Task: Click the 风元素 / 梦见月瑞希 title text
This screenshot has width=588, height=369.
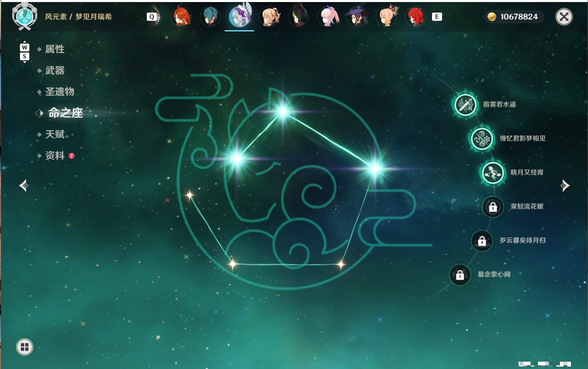Action: (x=78, y=17)
